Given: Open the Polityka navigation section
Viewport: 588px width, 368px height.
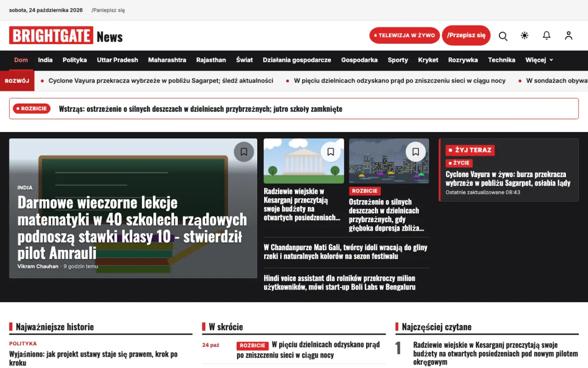Looking at the screenshot, I should [74, 60].
